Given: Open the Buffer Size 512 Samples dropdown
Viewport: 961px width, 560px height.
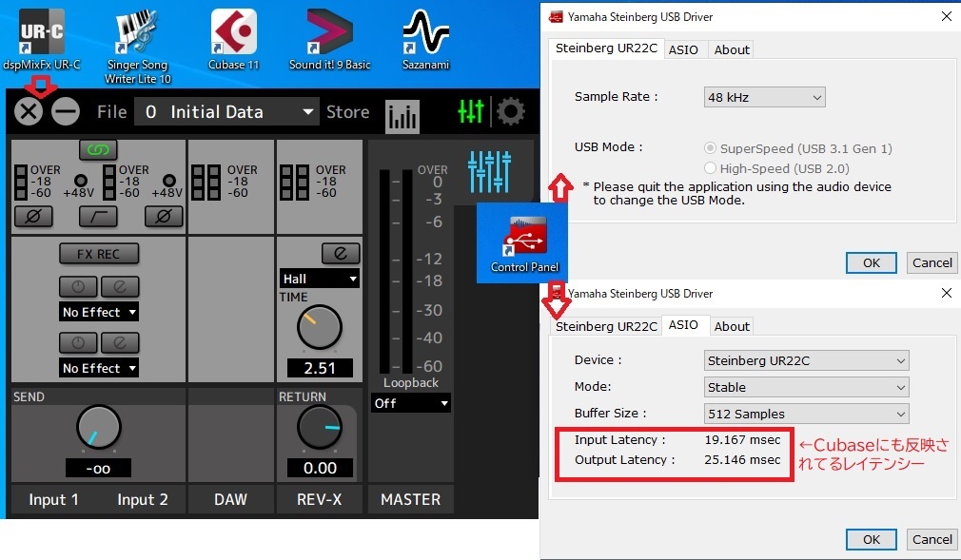Looking at the screenshot, I should tap(806, 414).
